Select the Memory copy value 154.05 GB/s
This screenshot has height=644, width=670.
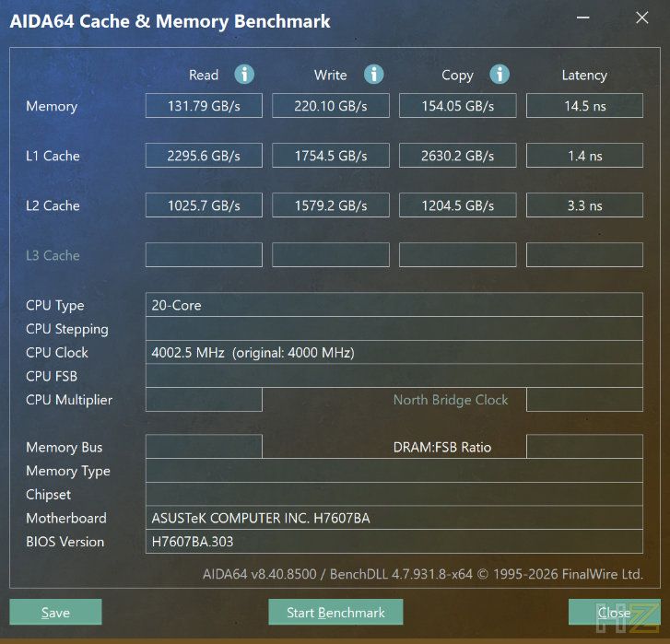pyautogui.click(x=458, y=105)
